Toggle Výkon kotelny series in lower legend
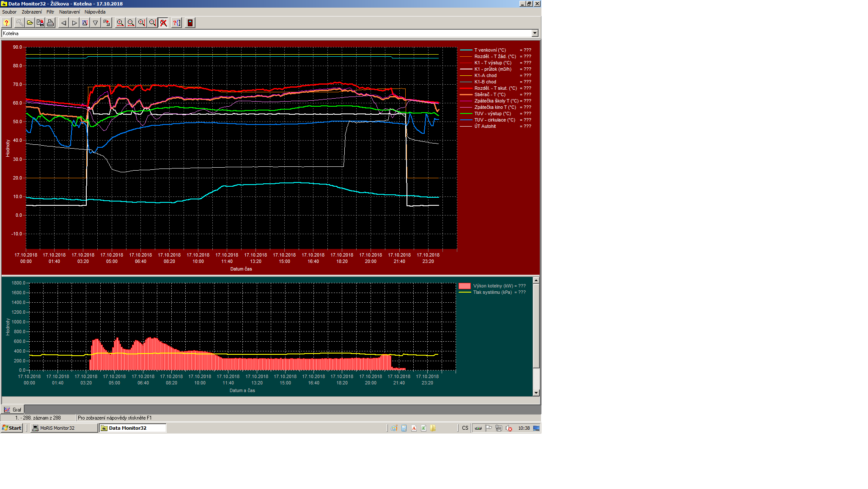This screenshot has width=868, height=489. click(492, 286)
